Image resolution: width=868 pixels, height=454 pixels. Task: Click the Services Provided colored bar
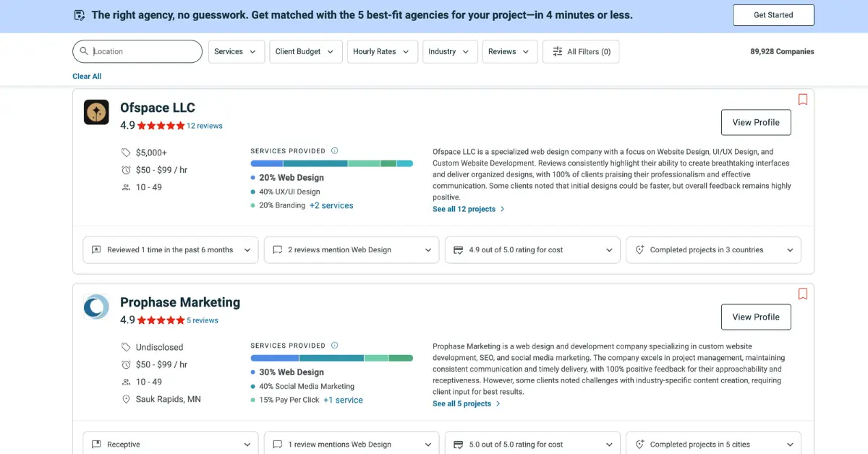[x=332, y=163]
